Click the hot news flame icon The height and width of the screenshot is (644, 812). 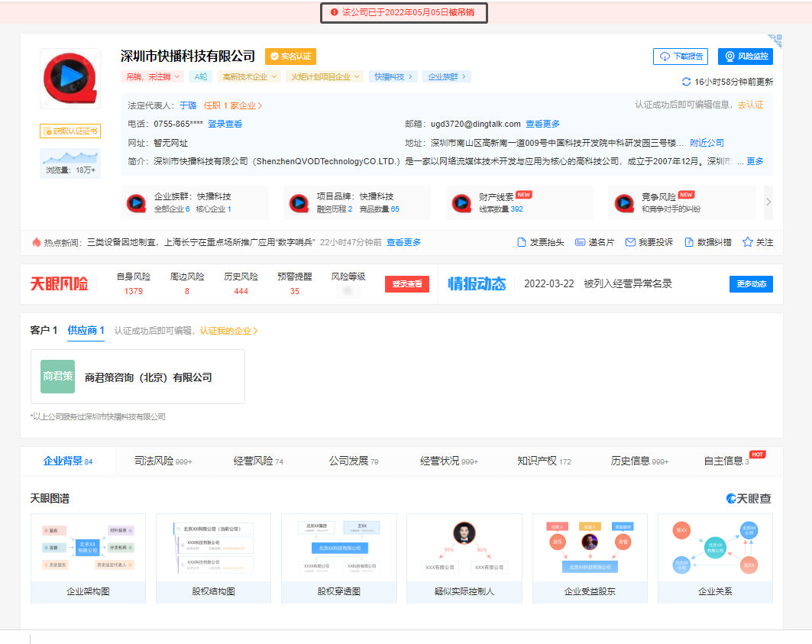point(36,242)
